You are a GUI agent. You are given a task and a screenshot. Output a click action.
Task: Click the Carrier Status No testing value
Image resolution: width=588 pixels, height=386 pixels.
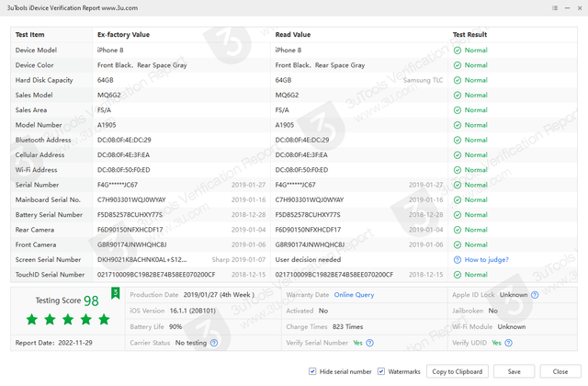click(x=191, y=343)
